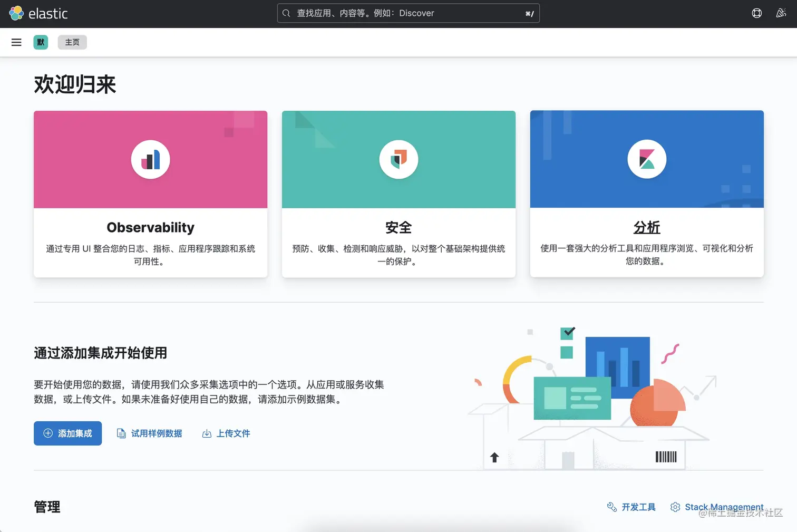797x532 pixels.
Task: Click the document icon beside 试用样例数据
Action: tap(121, 433)
